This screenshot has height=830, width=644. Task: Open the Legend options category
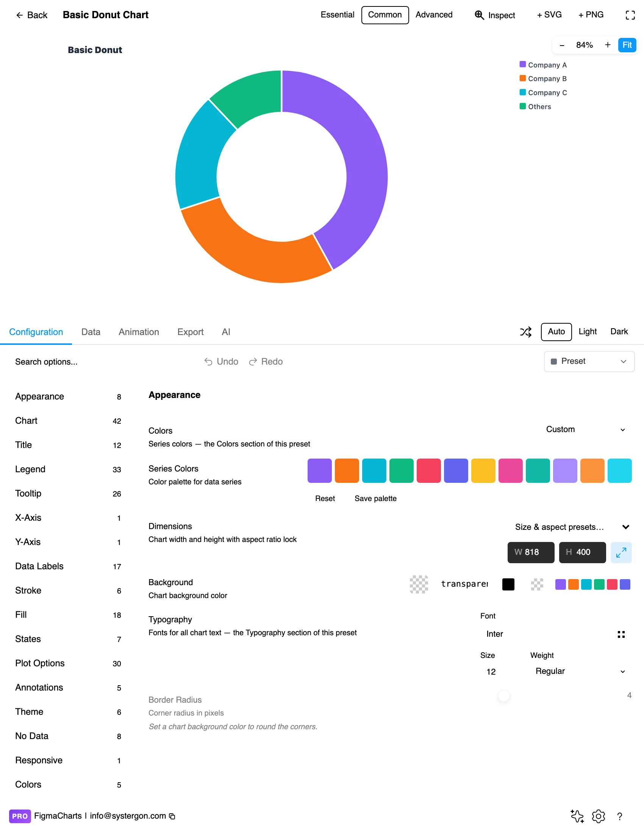(68, 469)
